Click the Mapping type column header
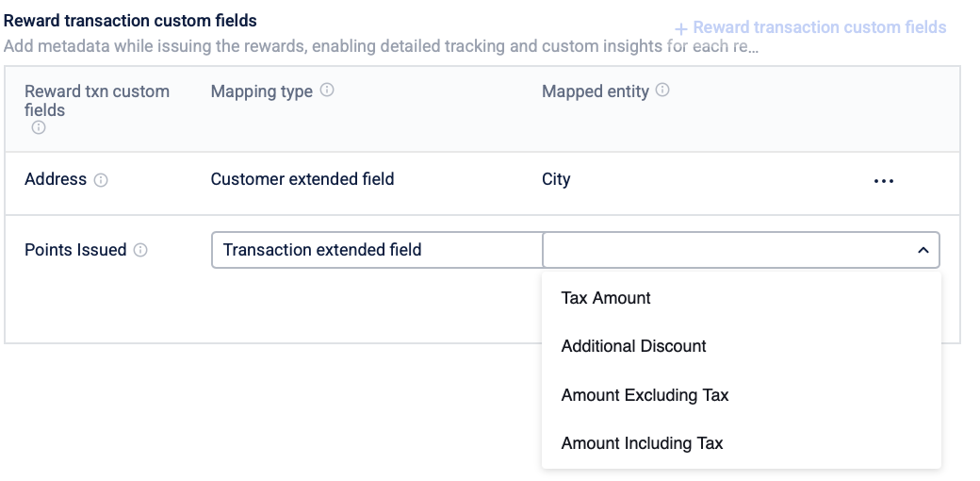 coord(262,91)
